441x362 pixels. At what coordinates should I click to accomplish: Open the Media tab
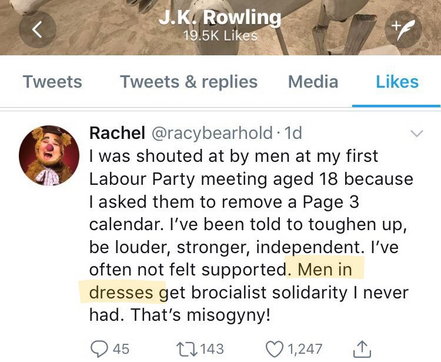pos(313,82)
